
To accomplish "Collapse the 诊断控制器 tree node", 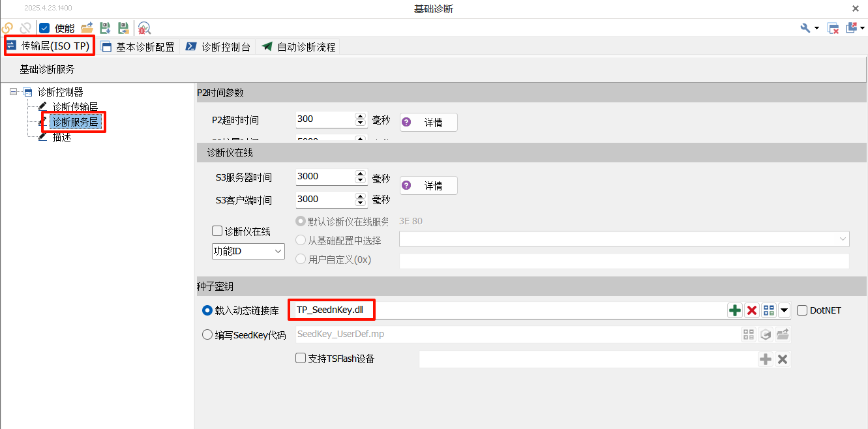I will click(x=13, y=92).
